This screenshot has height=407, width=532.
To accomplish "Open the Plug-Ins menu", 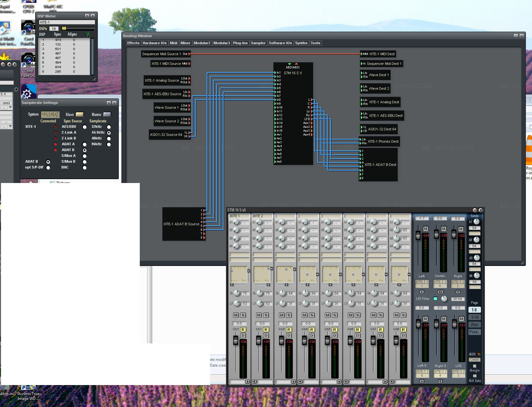I will click(240, 43).
